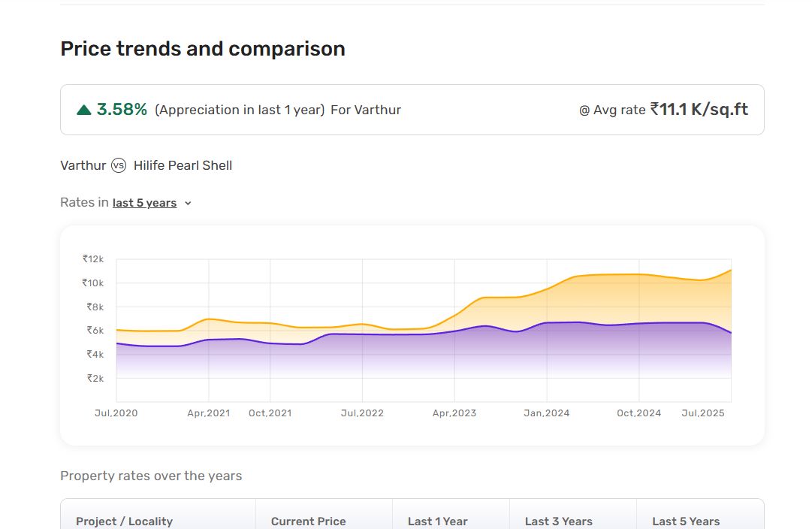
Task: Click the circled VS icon
Action: [119, 165]
